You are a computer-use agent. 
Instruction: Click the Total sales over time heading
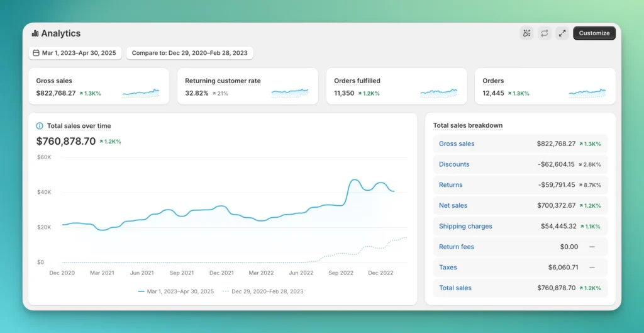[79, 126]
